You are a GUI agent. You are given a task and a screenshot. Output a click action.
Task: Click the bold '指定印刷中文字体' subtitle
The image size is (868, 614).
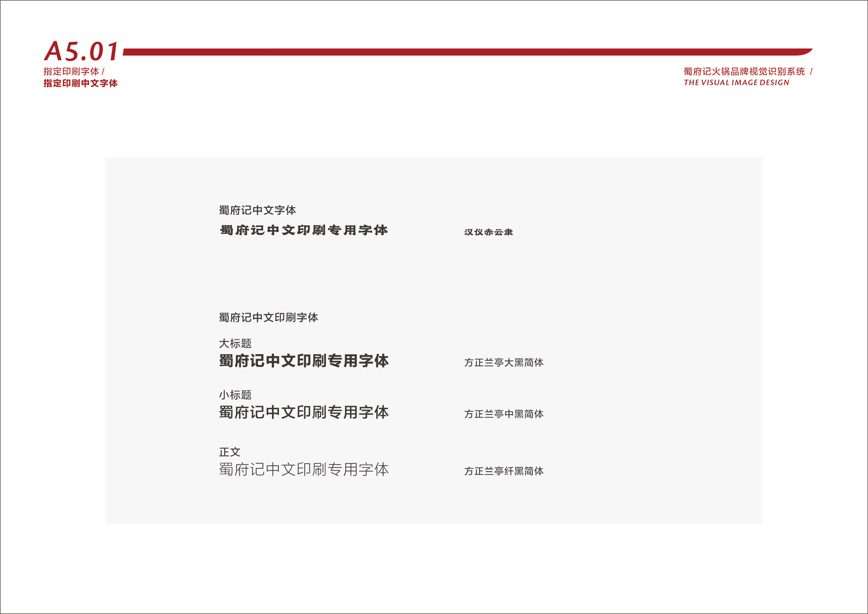tap(81, 83)
